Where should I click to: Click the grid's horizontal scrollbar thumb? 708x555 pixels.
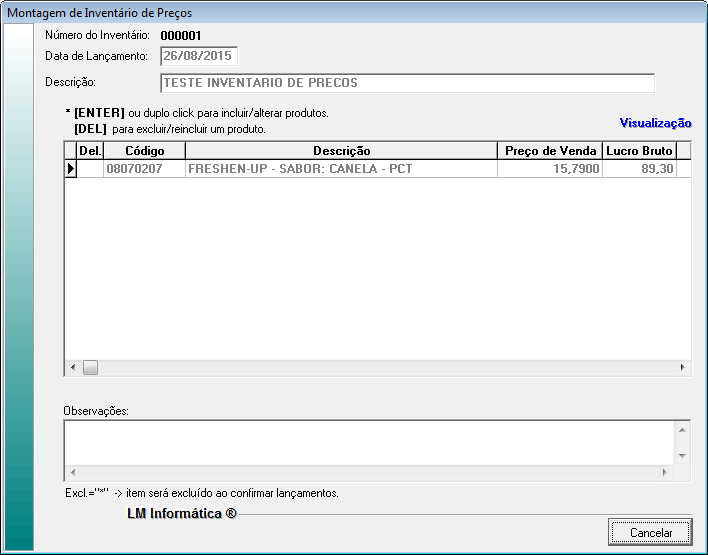pos(90,368)
